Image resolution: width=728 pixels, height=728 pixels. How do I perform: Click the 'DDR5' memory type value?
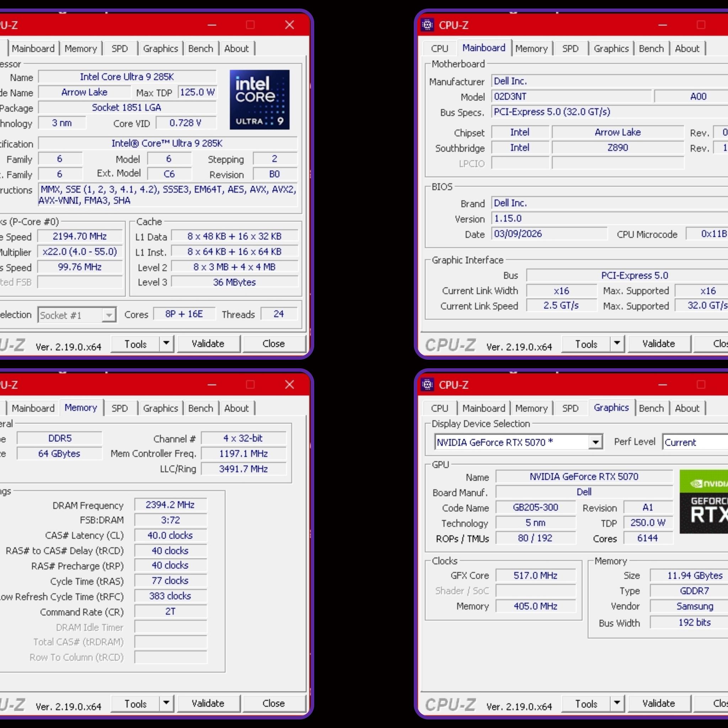[59, 439]
